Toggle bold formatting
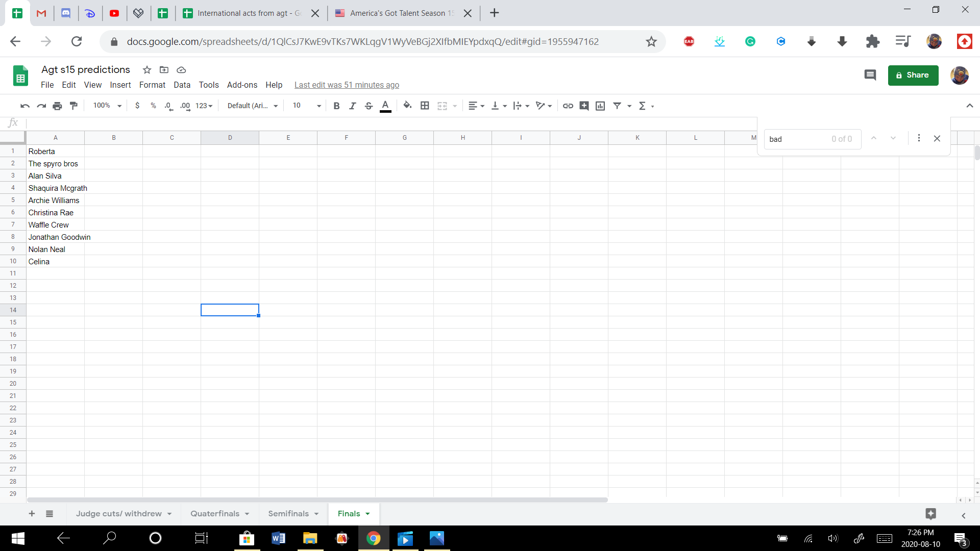The width and height of the screenshot is (980, 551). [336, 106]
